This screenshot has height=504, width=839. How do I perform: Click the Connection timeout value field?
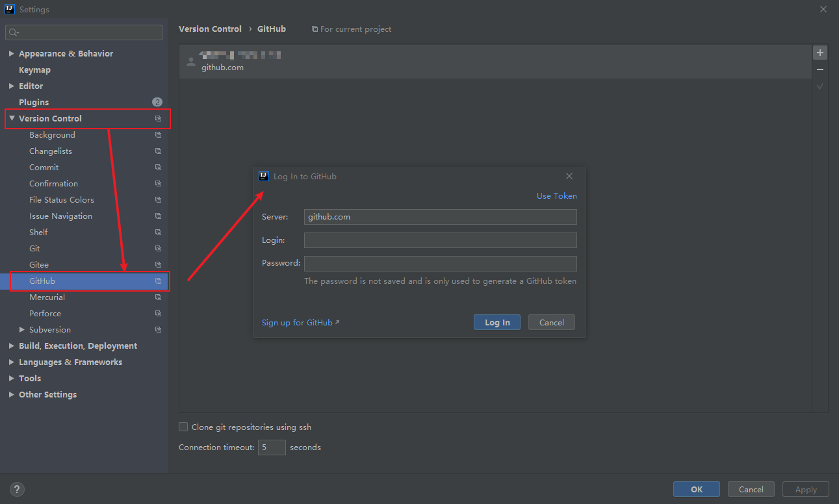(272, 447)
